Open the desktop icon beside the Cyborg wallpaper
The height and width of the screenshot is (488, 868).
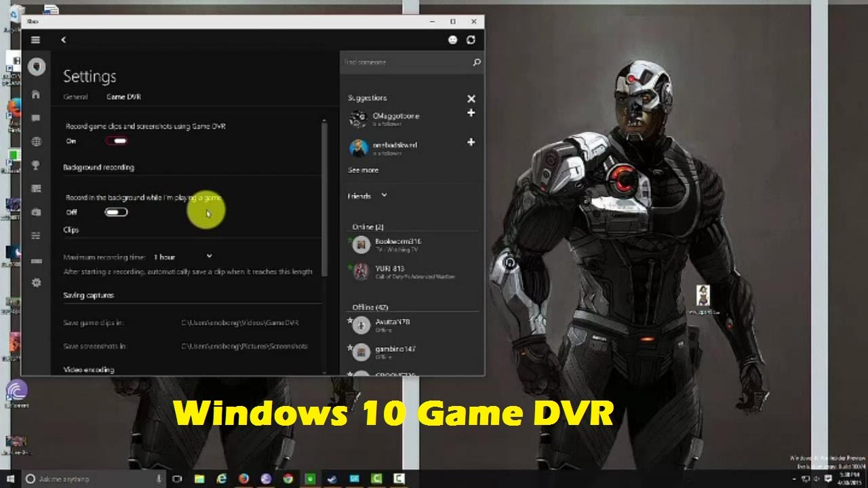(x=704, y=300)
